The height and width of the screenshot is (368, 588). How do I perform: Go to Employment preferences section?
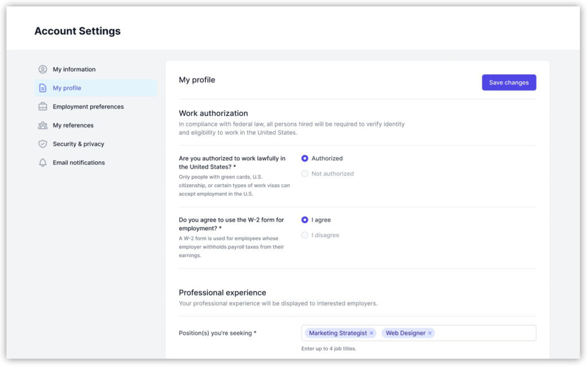point(88,107)
